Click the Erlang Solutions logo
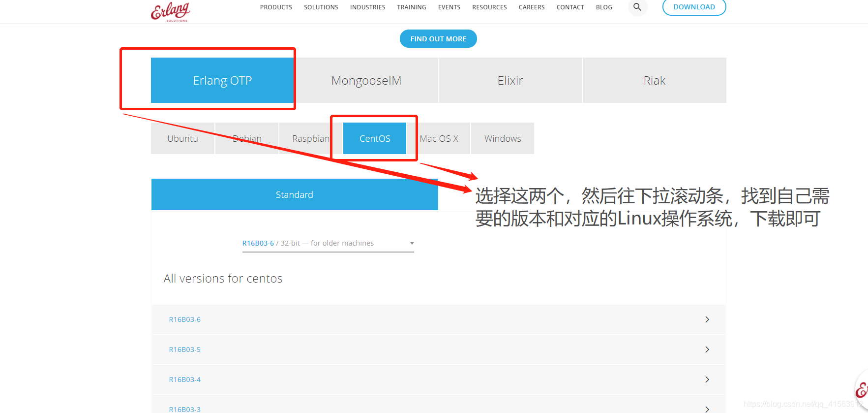This screenshot has width=868, height=413. (x=170, y=11)
